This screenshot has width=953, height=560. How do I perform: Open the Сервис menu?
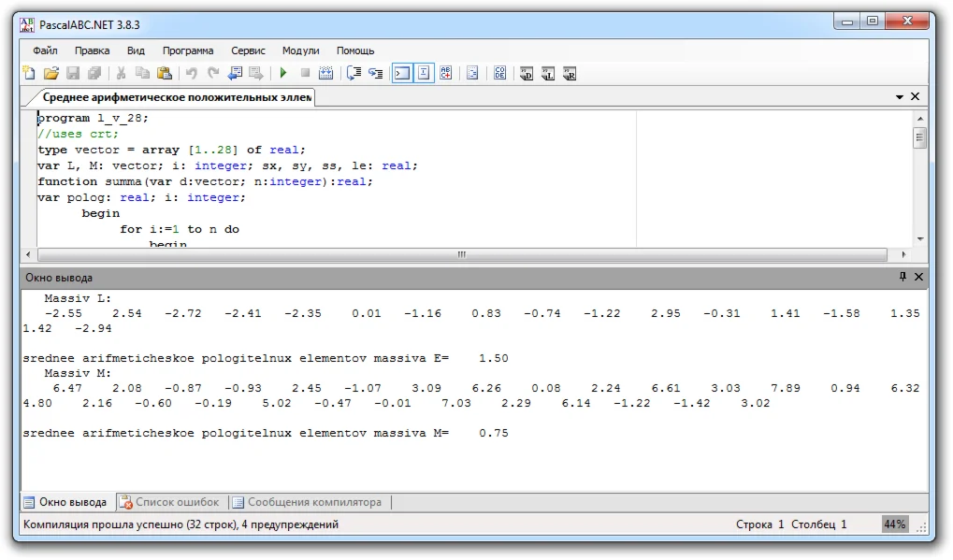[248, 50]
